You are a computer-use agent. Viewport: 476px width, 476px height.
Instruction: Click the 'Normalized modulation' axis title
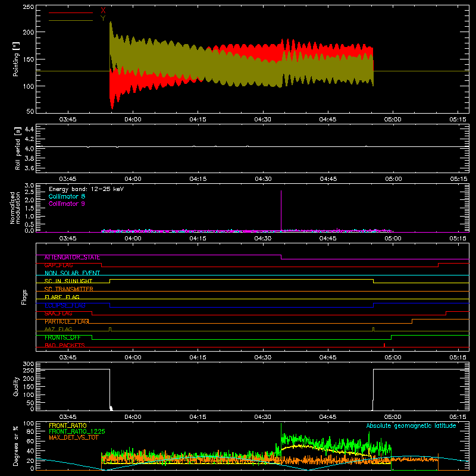15,208
